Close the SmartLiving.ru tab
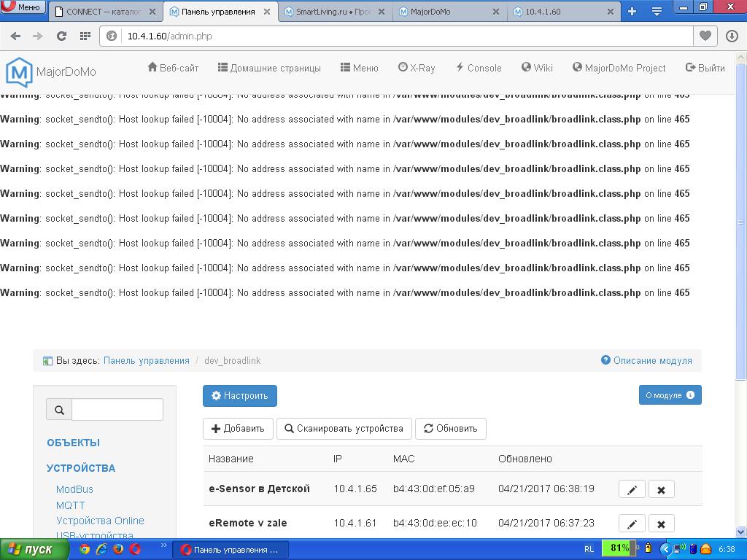This screenshot has height=560, width=747. [x=382, y=12]
